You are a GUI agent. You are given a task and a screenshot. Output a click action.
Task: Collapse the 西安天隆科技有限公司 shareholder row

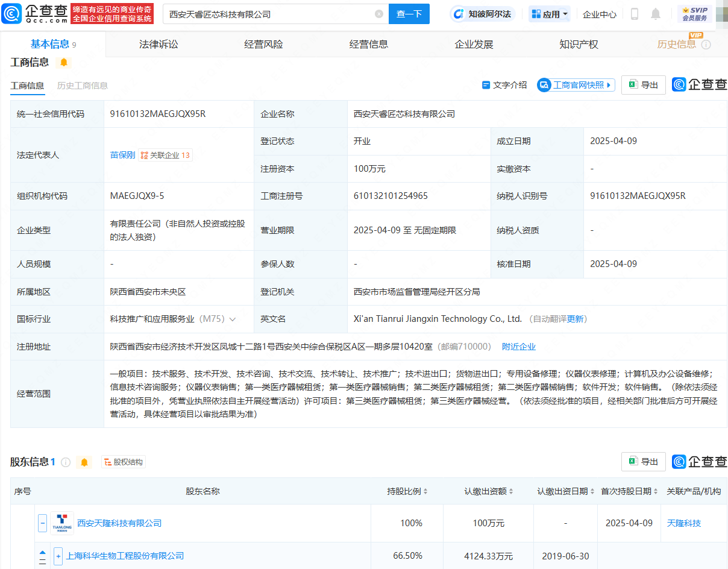[42, 523]
